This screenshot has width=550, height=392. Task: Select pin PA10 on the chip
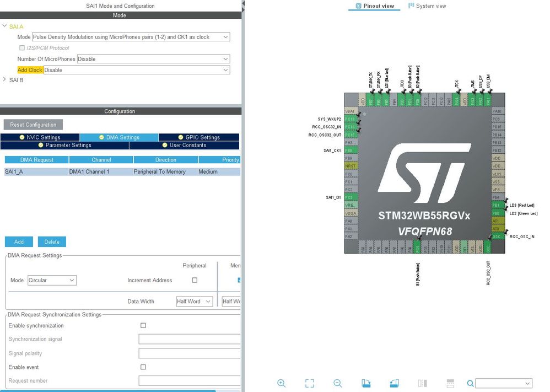click(x=498, y=111)
